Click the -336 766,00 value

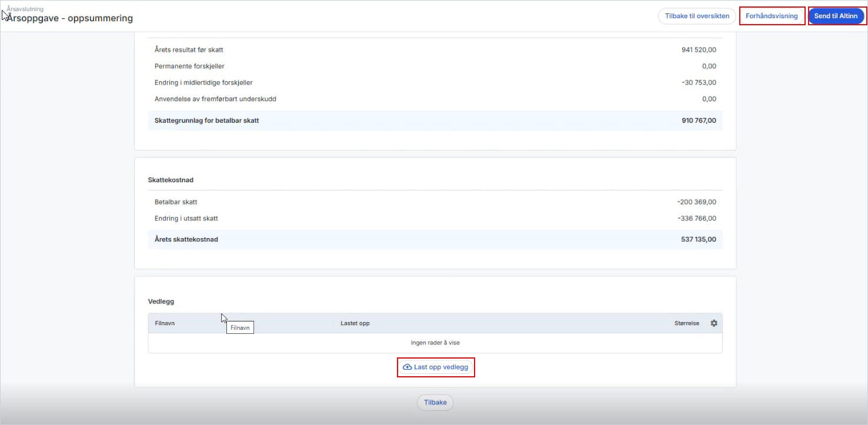pyautogui.click(x=697, y=219)
